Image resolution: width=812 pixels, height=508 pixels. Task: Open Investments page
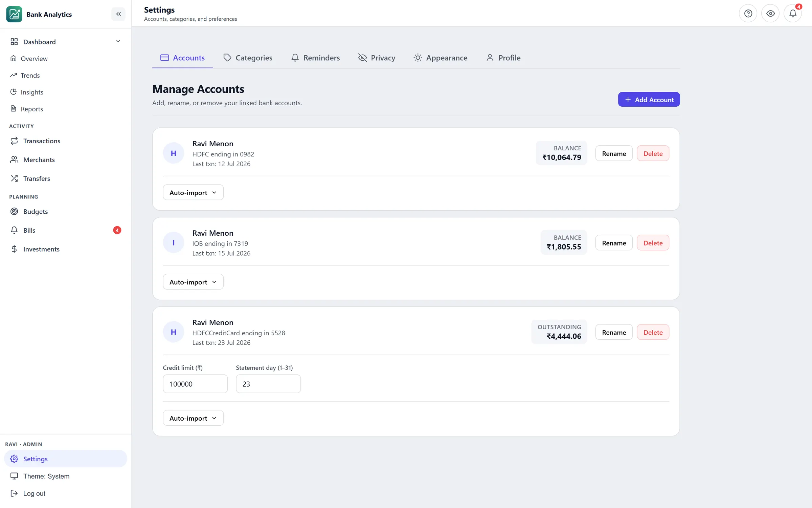click(66, 249)
